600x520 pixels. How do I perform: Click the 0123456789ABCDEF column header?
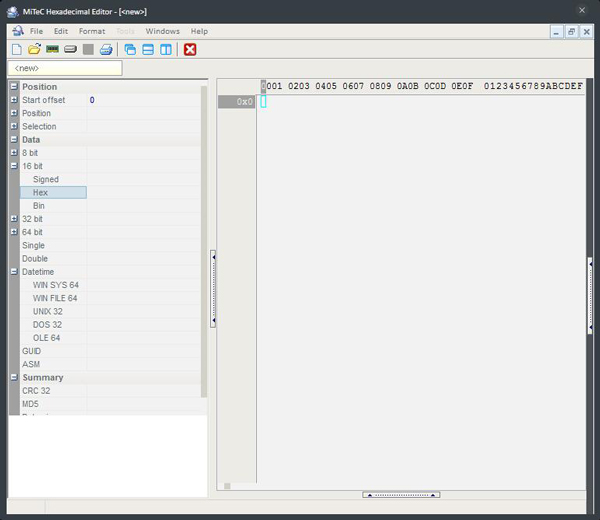click(x=533, y=86)
